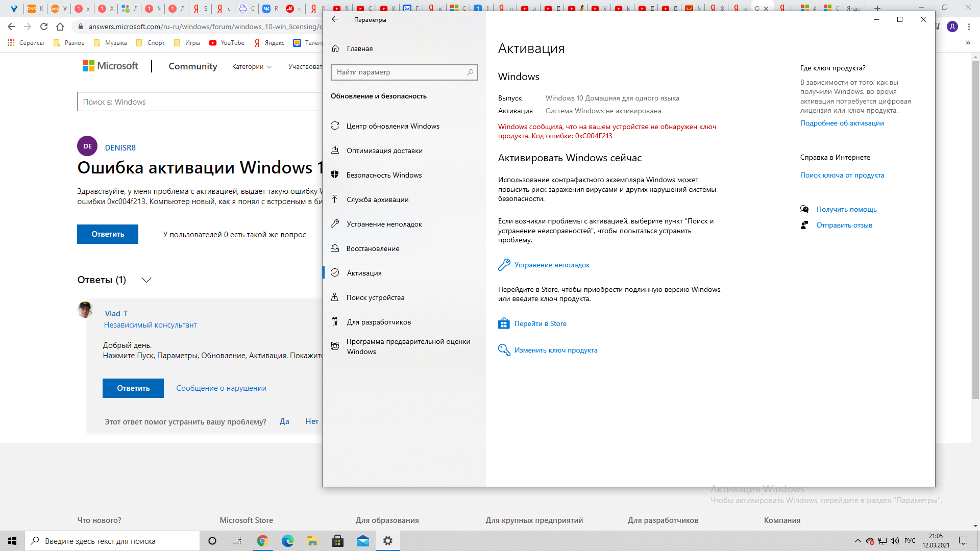Click Нет for helpful answer
The image size is (980, 551).
312,421
